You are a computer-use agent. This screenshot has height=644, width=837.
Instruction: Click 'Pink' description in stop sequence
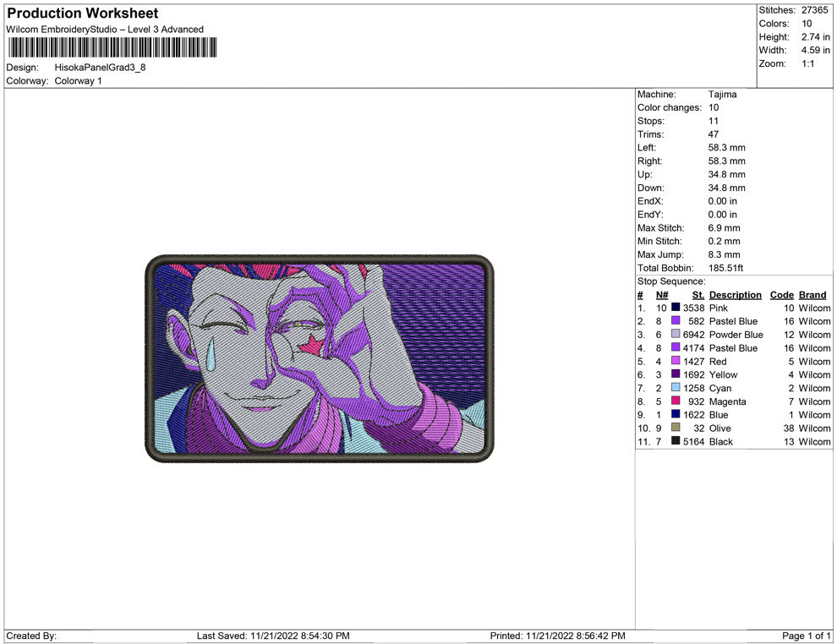pyautogui.click(x=718, y=308)
